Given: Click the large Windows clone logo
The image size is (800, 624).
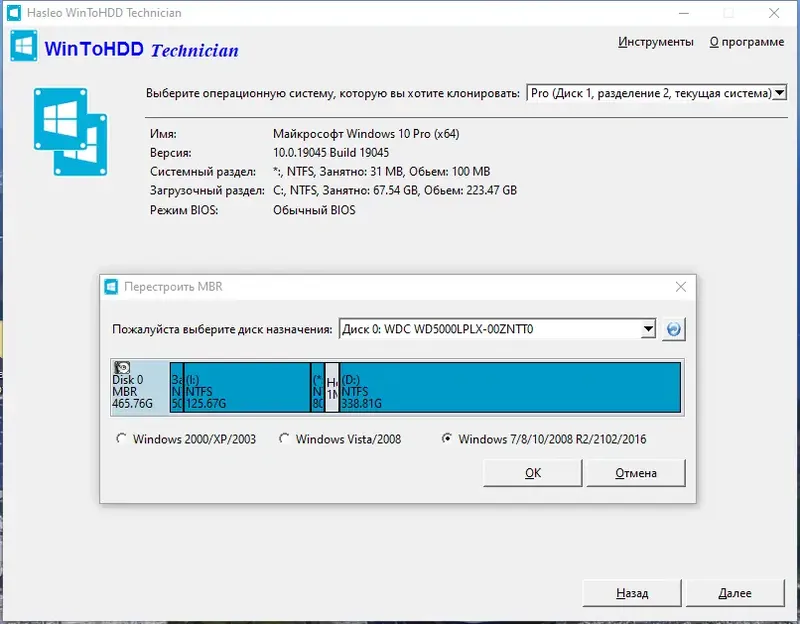Looking at the screenshot, I should point(70,132).
